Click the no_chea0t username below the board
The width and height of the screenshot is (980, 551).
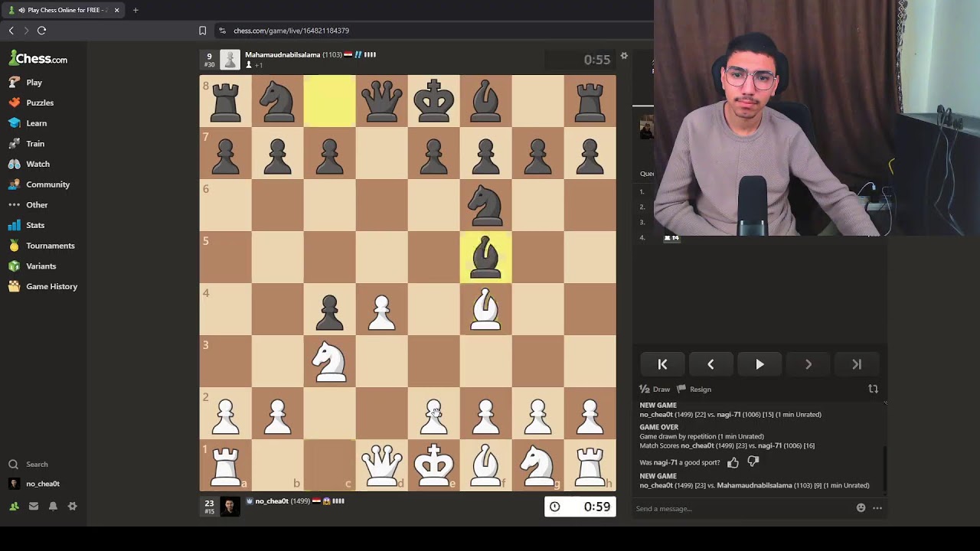click(x=272, y=501)
